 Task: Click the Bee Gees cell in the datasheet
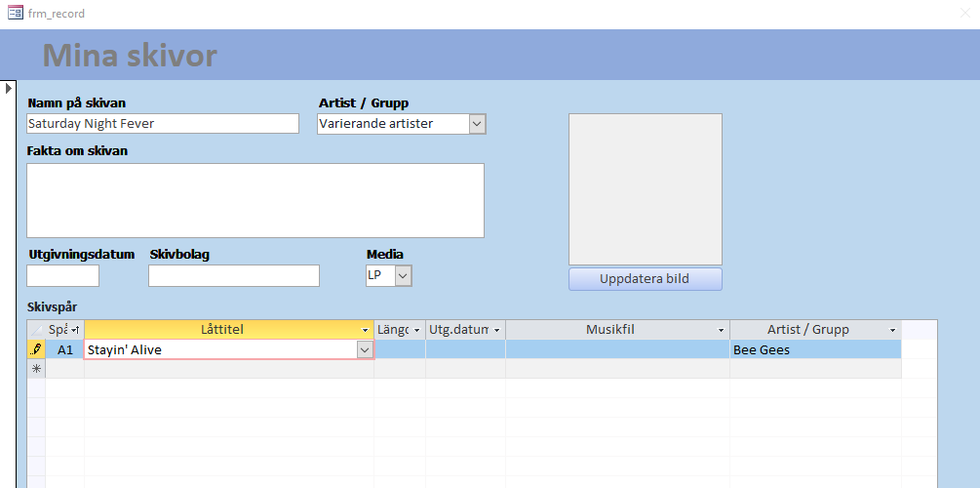point(815,349)
